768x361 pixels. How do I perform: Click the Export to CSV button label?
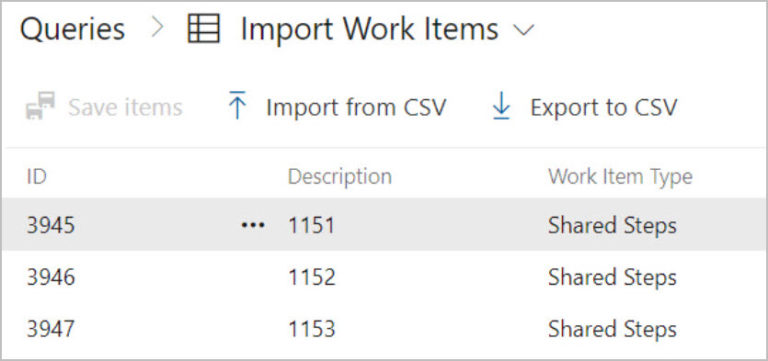[603, 107]
